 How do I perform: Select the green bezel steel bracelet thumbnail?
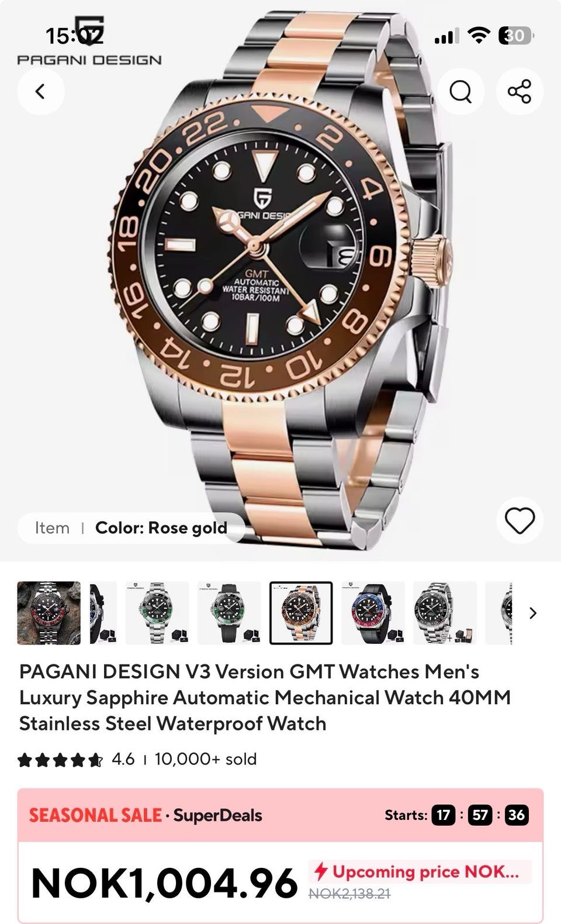click(x=157, y=613)
